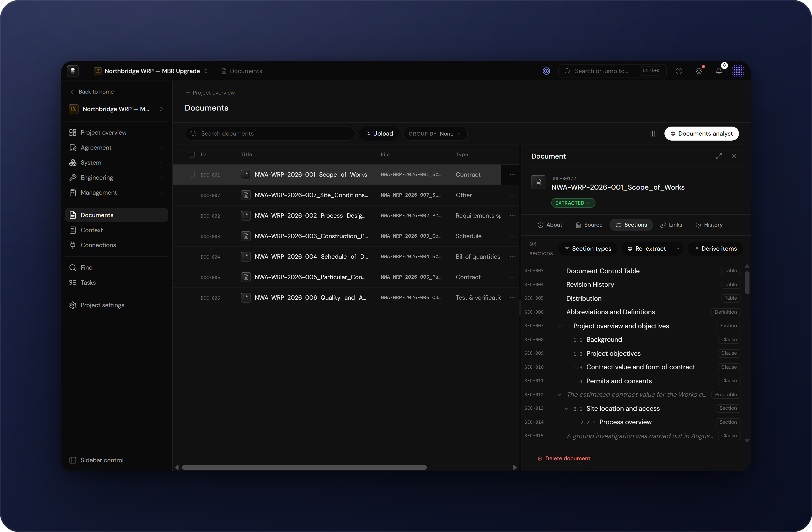Click the Section types filter button

click(x=588, y=248)
